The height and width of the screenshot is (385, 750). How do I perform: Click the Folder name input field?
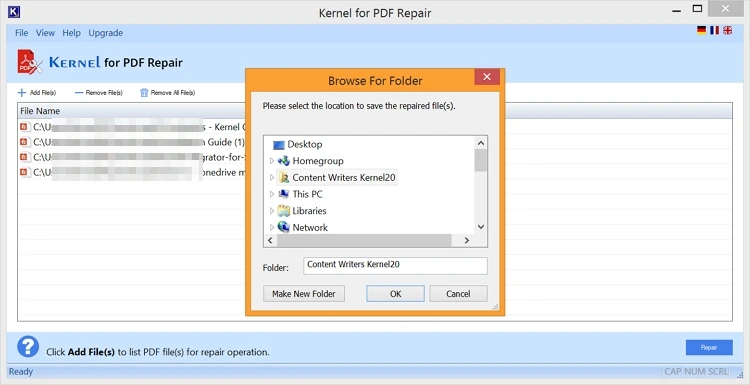(x=395, y=266)
